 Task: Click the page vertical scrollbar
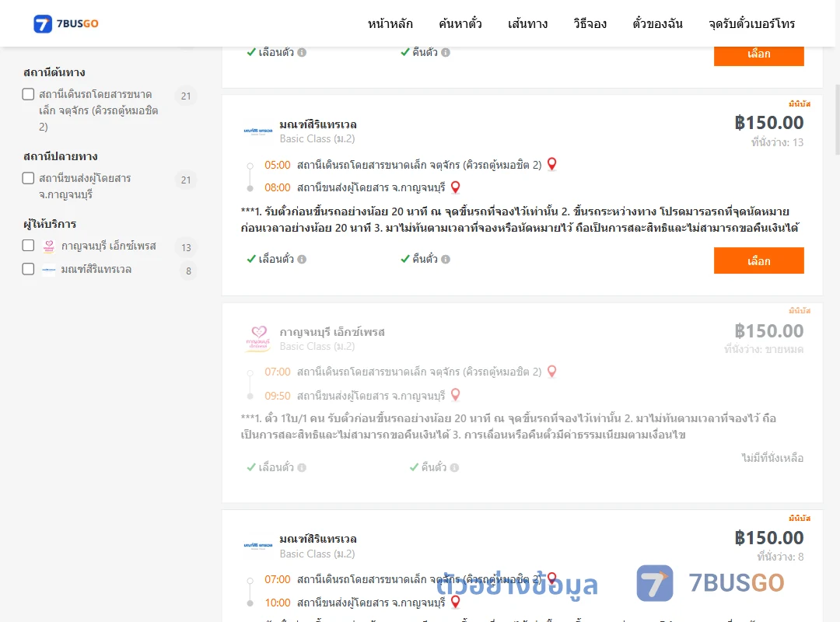click(838, 119)
